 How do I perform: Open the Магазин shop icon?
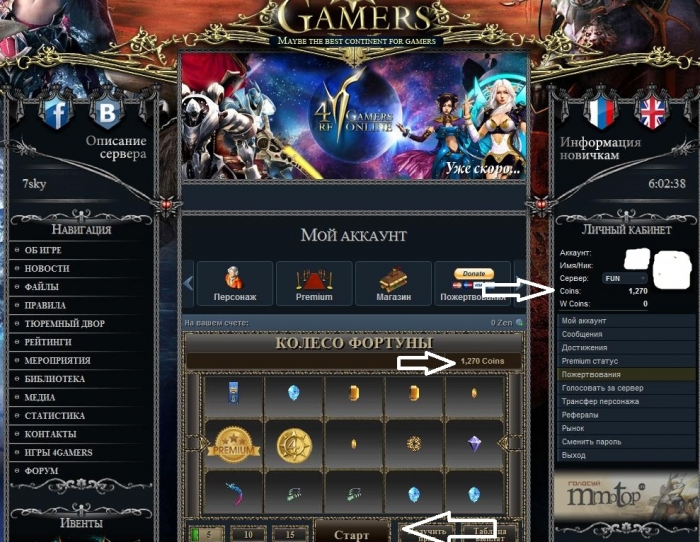[393, 284]
